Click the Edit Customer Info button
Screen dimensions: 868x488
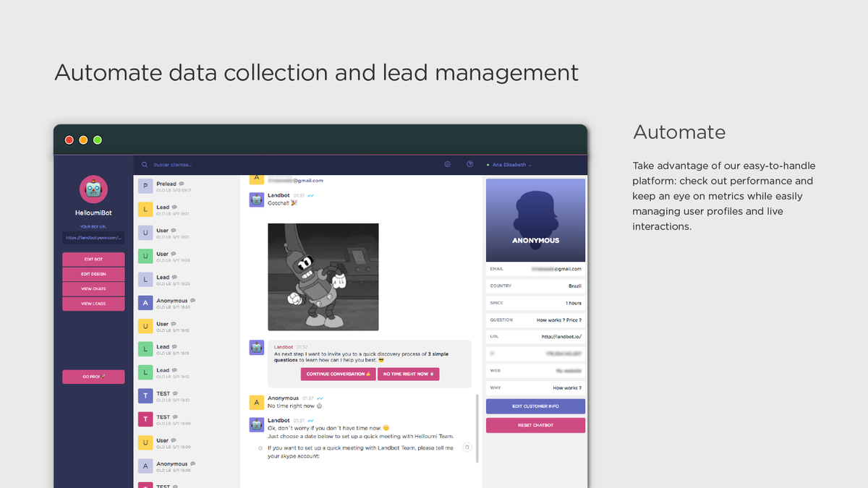536,406
